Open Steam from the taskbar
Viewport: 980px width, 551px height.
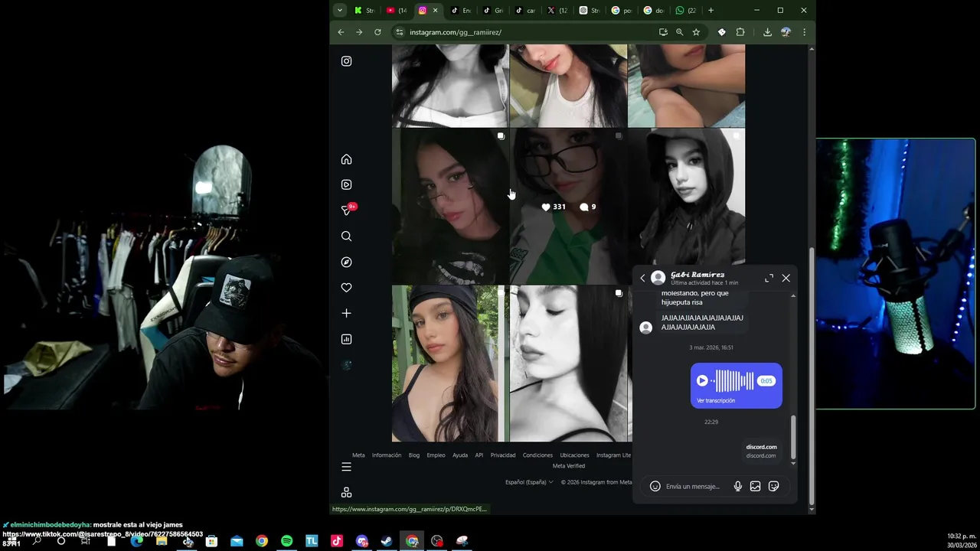point(387,541)
